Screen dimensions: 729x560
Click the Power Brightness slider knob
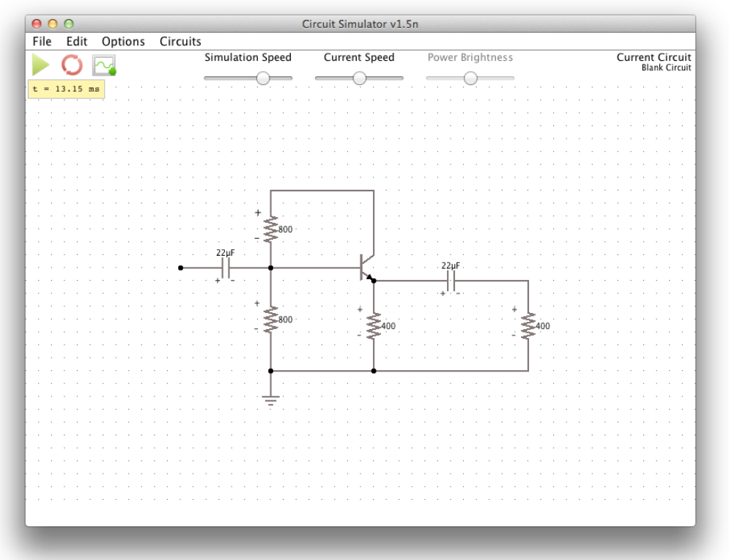click(470, 78)
